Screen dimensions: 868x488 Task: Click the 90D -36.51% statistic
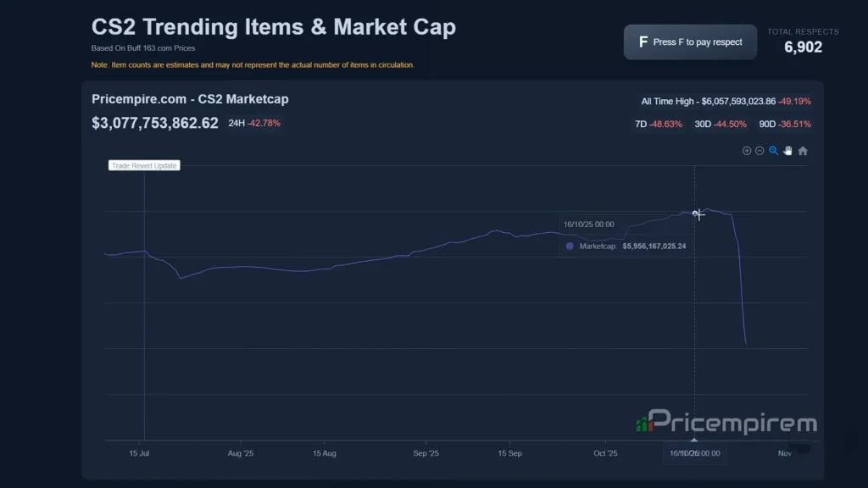(x=784, y=124)
